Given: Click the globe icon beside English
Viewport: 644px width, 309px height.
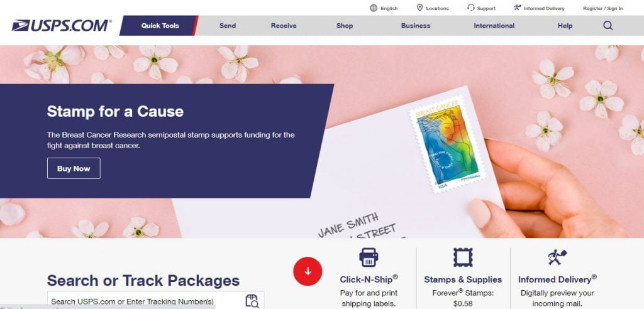Looking at the screenshot, I should [374, 8].
